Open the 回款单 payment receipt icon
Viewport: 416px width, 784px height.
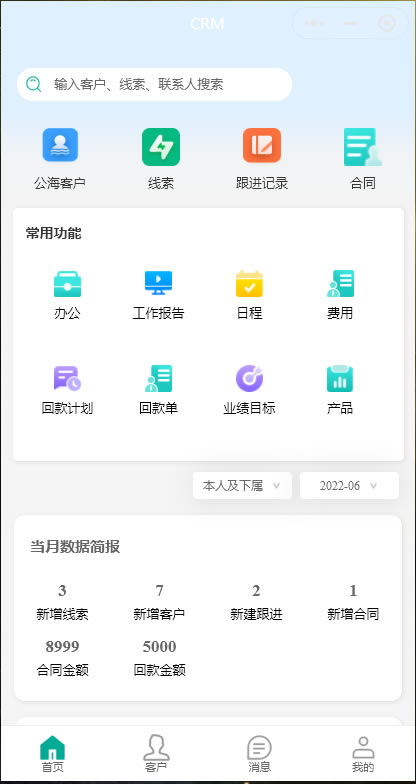point(158,378)
